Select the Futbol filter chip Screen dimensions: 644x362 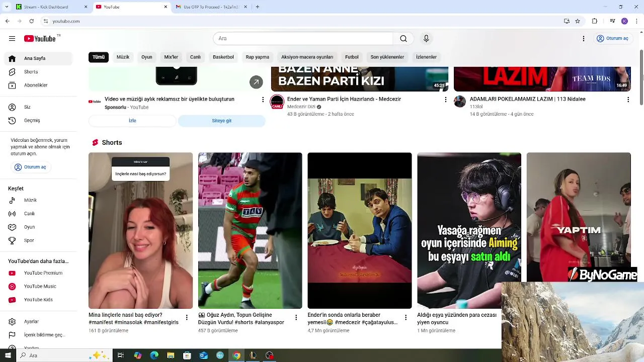pos(352,57)
